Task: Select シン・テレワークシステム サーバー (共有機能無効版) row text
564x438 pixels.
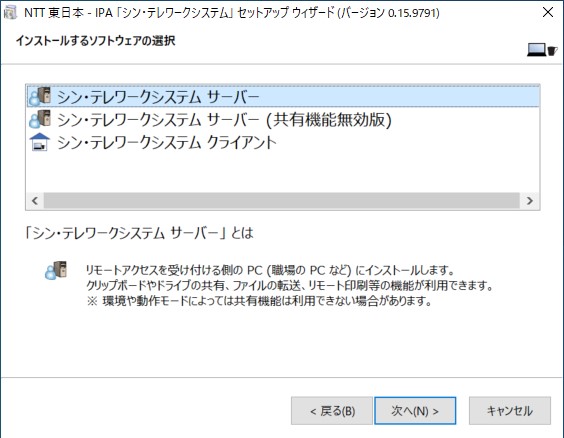Action: click(x=224, y=120)
